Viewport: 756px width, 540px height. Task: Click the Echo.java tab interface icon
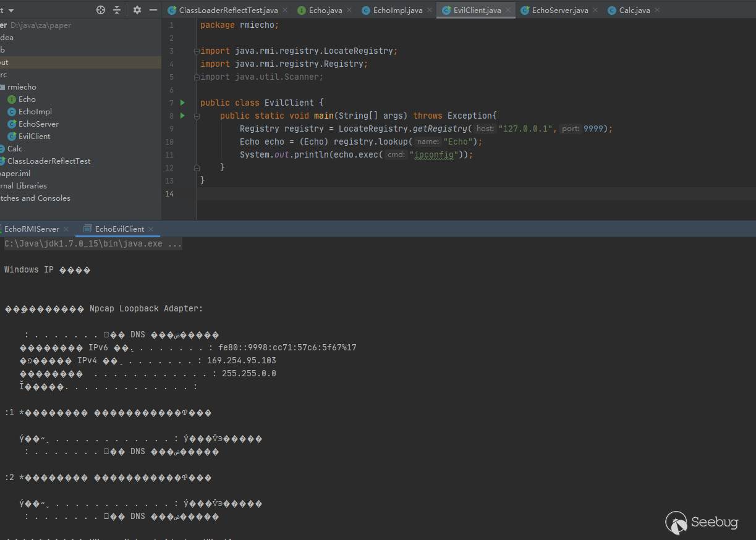pyautogui.click(x=302, y=11)
